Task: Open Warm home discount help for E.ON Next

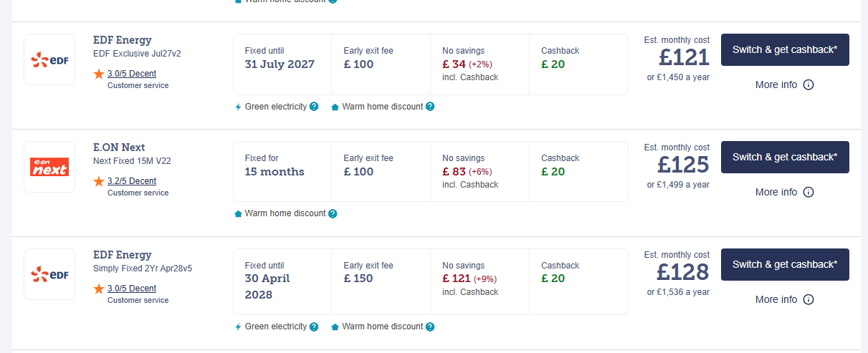Action: pyautogui.click(x=333, y=213)
